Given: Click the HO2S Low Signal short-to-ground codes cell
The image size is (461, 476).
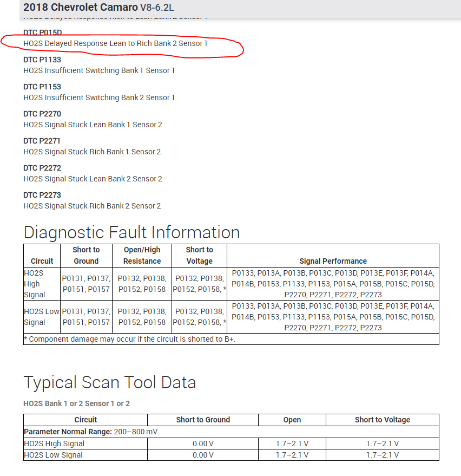Looking at the screenshot, I should pyautogui.click(x=86, y=317).
